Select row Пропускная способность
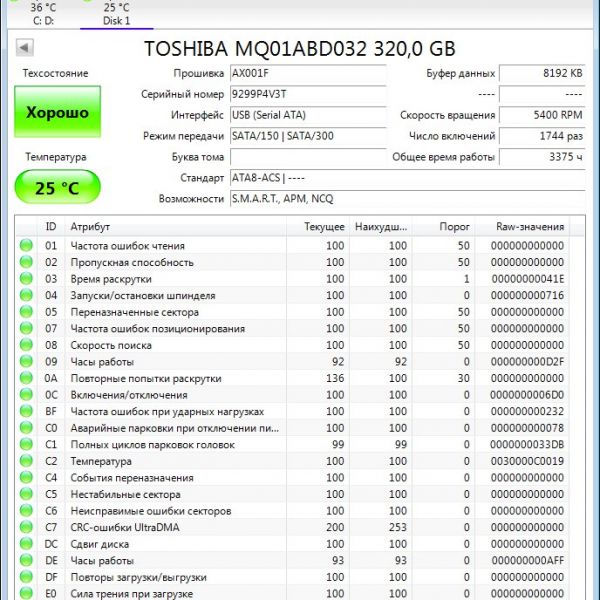This screenshot has width=600, height=600. (x=293, y=262)
